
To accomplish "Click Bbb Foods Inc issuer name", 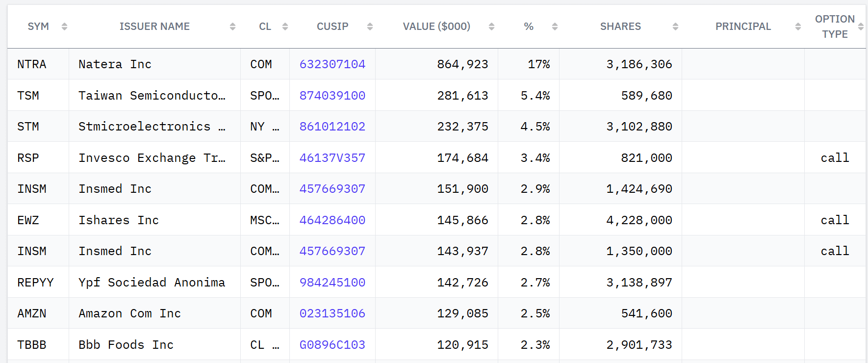I will [x=126, y=345].
